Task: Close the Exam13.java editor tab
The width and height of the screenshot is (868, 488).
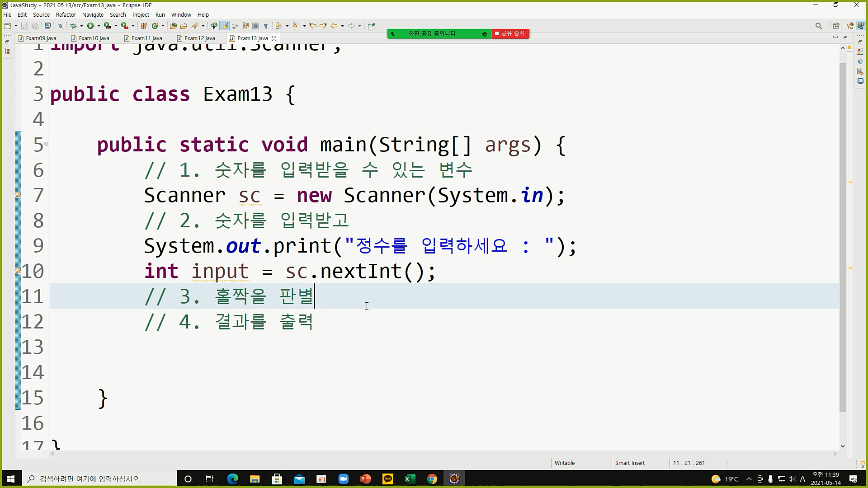Action: tap(274, 38)
